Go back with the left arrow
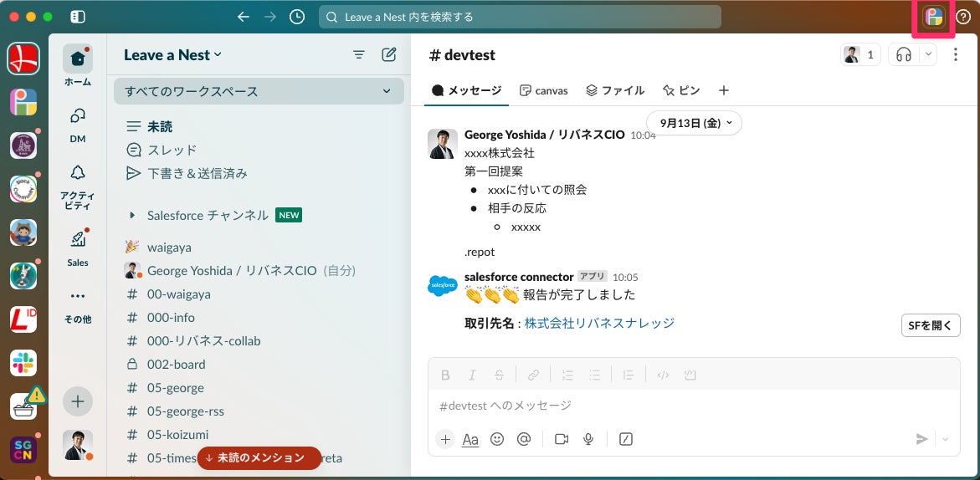Screen dimensions: 980x480 (244, 17)
